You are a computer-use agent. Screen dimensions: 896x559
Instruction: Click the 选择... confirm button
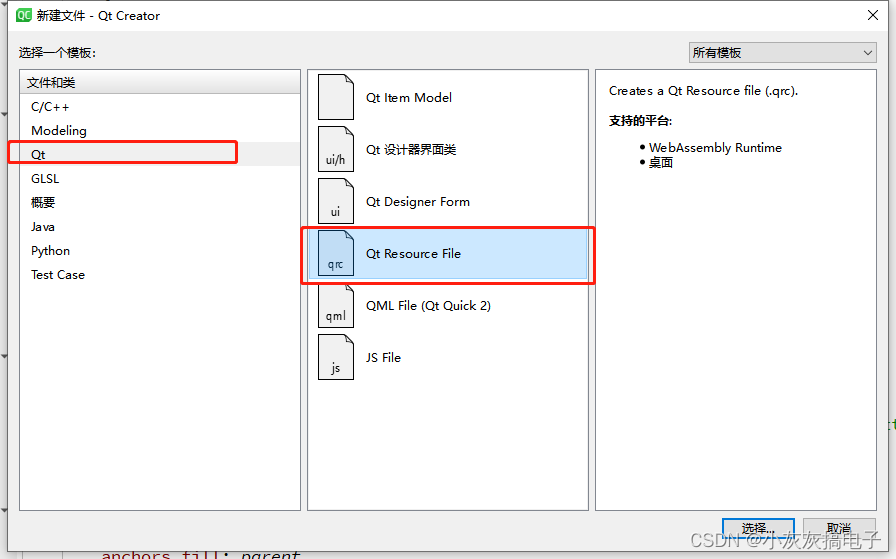click(x=758, y=528)
